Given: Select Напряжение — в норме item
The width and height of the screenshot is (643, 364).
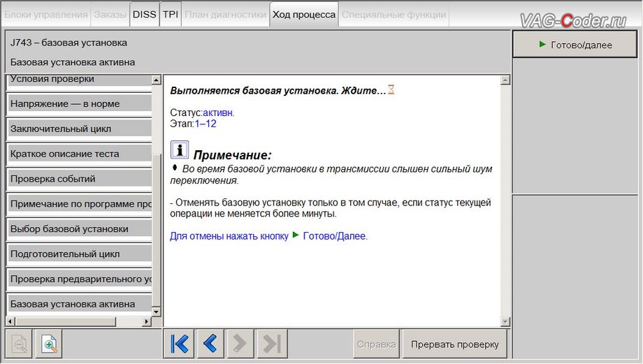Looking at the screenshot, I should pos(79,103).
